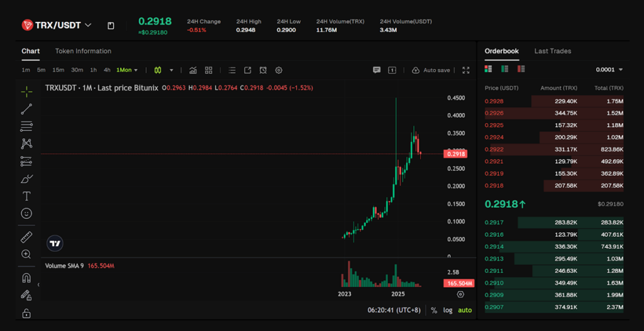Screen dimensions: 644x331
Task: Open the indicators menu
Action: pos(193,70)
